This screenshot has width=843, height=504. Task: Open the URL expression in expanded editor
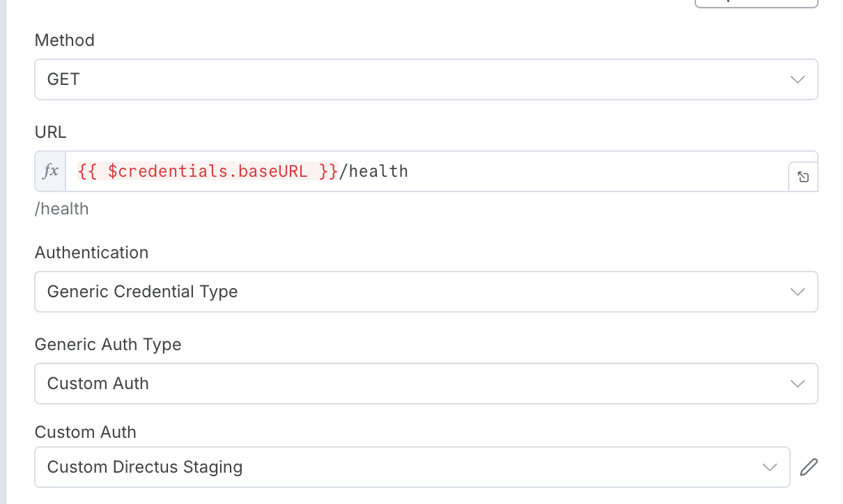tap(803, 177)
